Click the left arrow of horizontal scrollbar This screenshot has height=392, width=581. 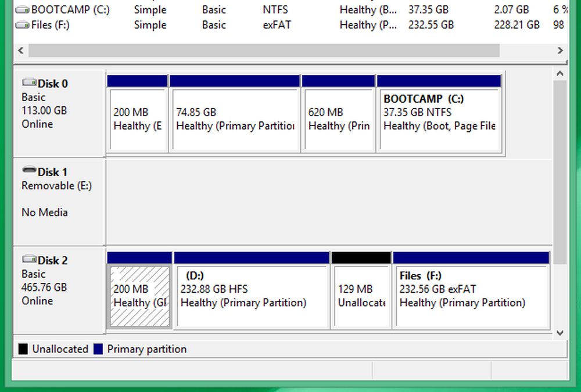coord(21,51)
